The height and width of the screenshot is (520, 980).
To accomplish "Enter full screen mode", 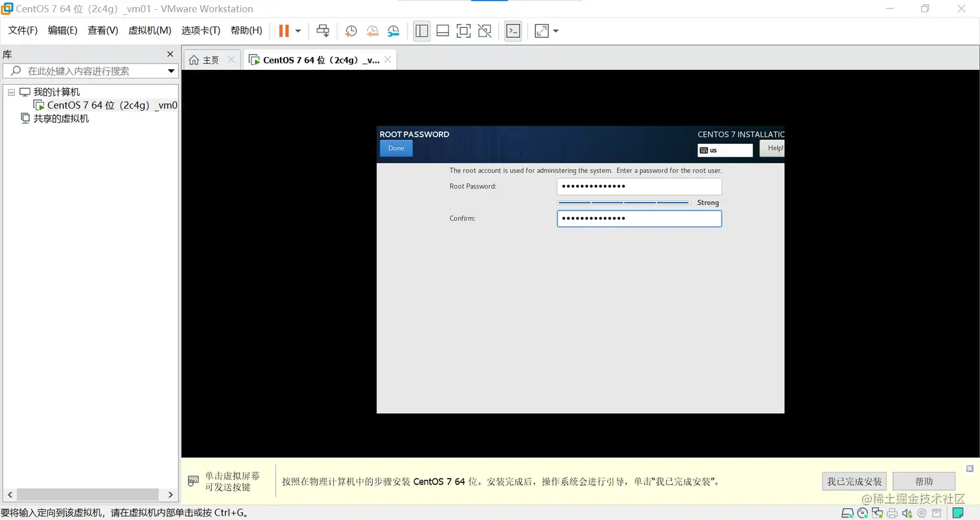I will (463, 30).
